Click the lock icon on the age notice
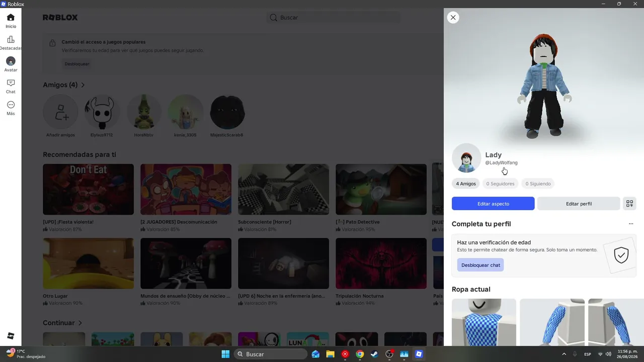This screenshot has height=362, width=644. pos(52,44)
